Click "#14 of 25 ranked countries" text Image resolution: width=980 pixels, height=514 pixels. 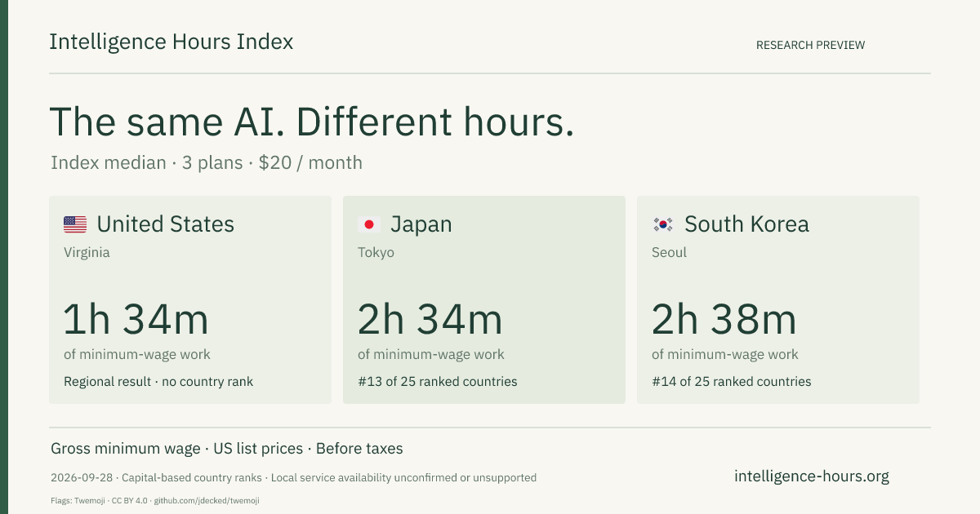(732, 382)
